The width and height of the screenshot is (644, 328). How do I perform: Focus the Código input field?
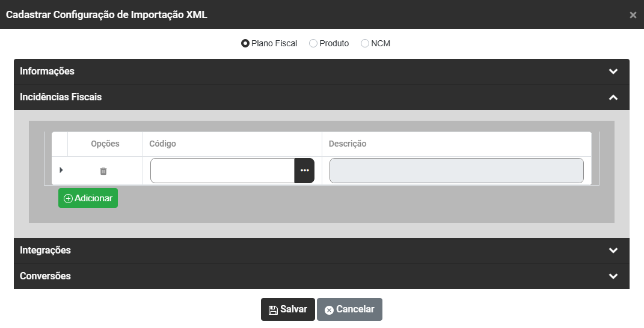pos(222,171)
